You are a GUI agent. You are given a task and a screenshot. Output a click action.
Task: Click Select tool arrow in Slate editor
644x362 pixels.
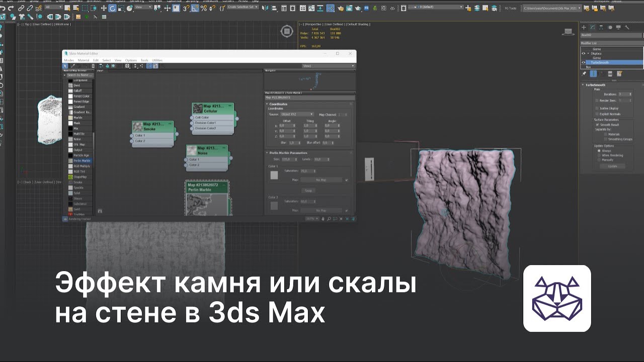coord(65,66)
